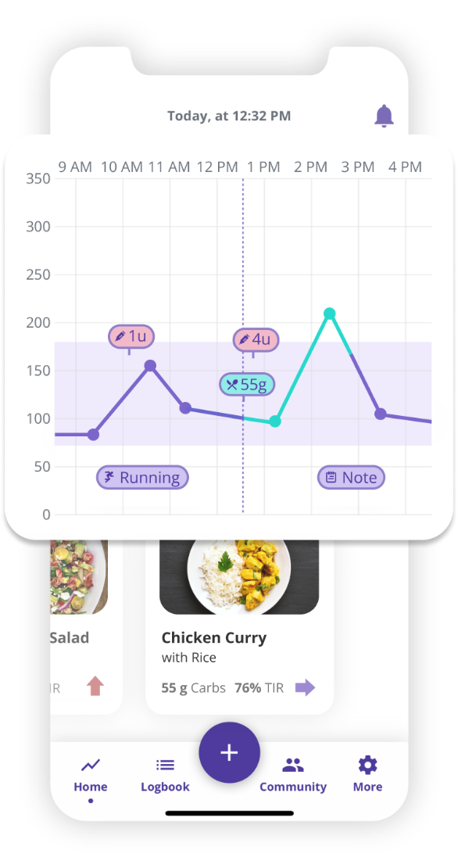Open the Salad meal photo
This screenshot has width=458, height=868.
(x=79, y=577)
